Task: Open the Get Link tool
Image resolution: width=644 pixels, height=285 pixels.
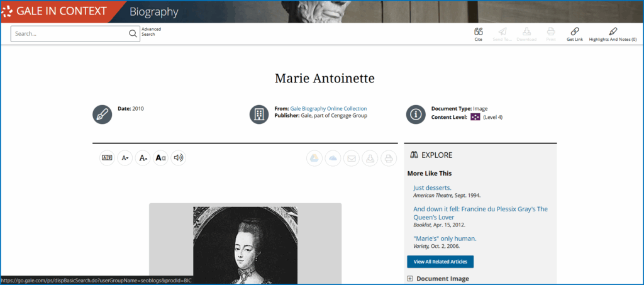Action: coord(574,31)
